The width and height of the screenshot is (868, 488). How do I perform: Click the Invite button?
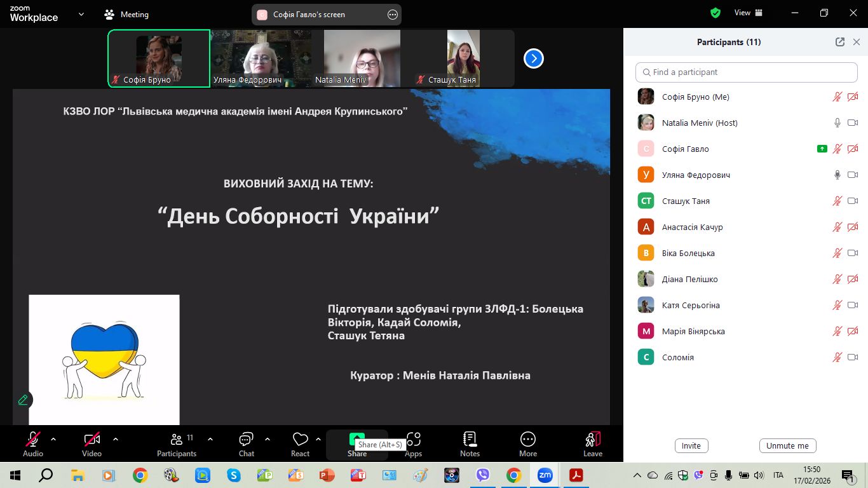(691, 445)
